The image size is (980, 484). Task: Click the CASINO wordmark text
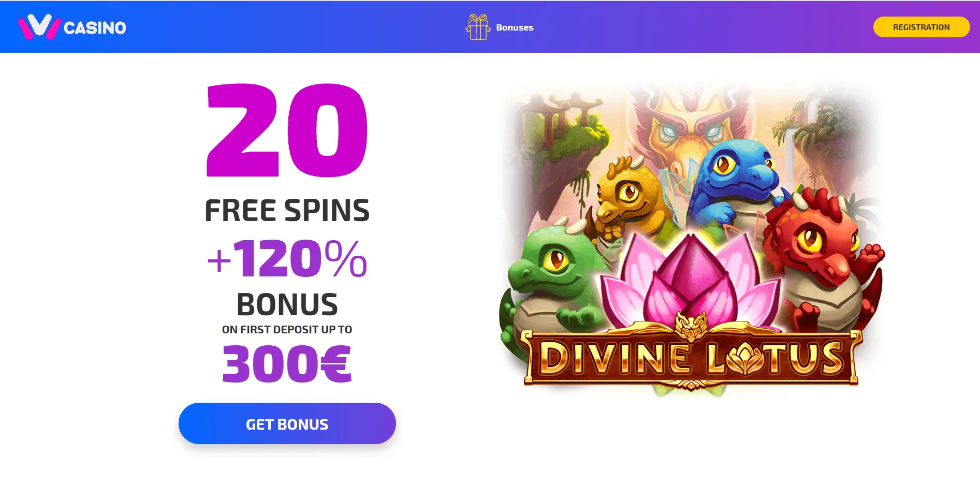[x=95, y=27]
